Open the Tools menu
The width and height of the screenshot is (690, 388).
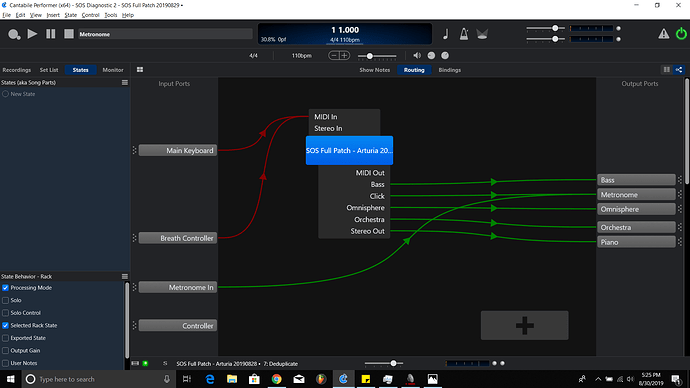110,15
